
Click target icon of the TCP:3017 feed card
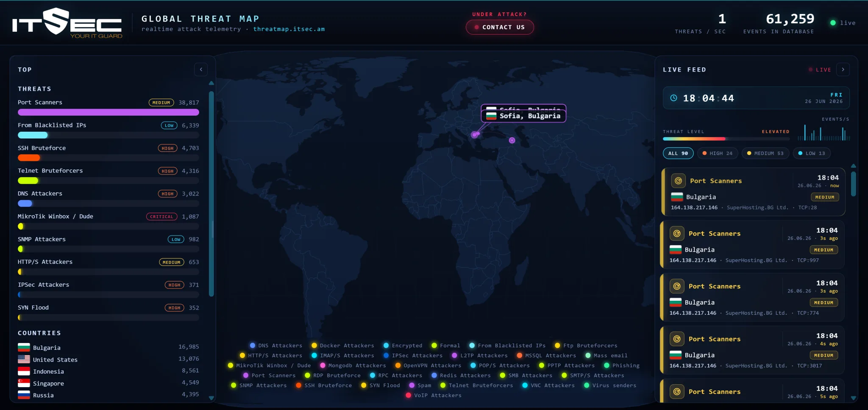677,339
